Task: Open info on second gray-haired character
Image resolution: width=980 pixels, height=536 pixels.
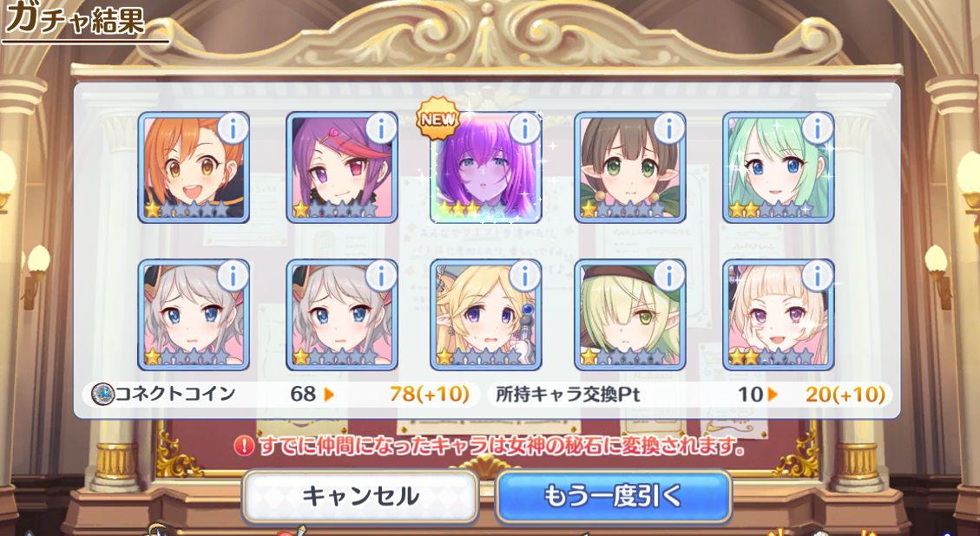Action: [x=381, y=276]
